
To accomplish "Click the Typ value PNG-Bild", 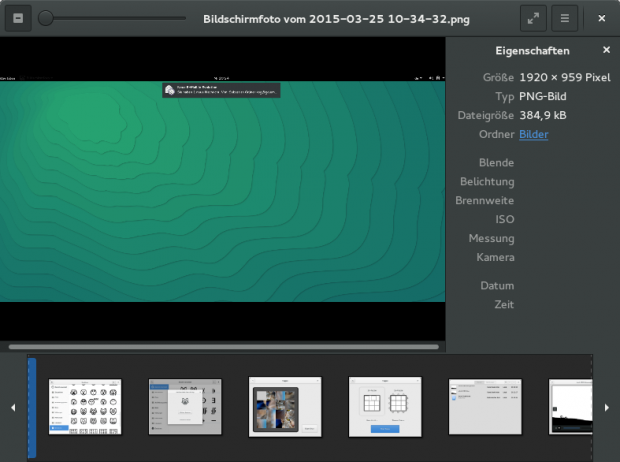I will [x=542, y=97].
